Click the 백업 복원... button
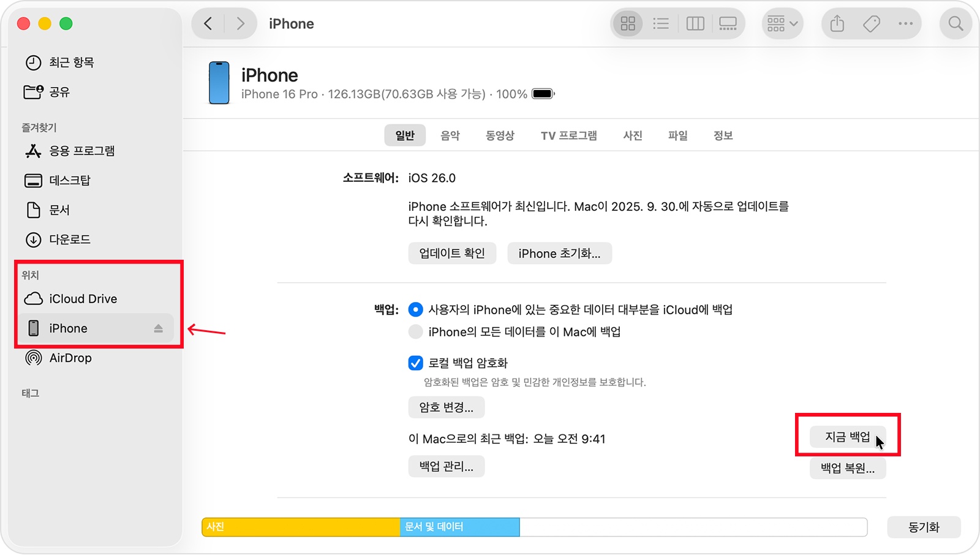This screenshot has width=980, height=555. click(x=848, y=468)
